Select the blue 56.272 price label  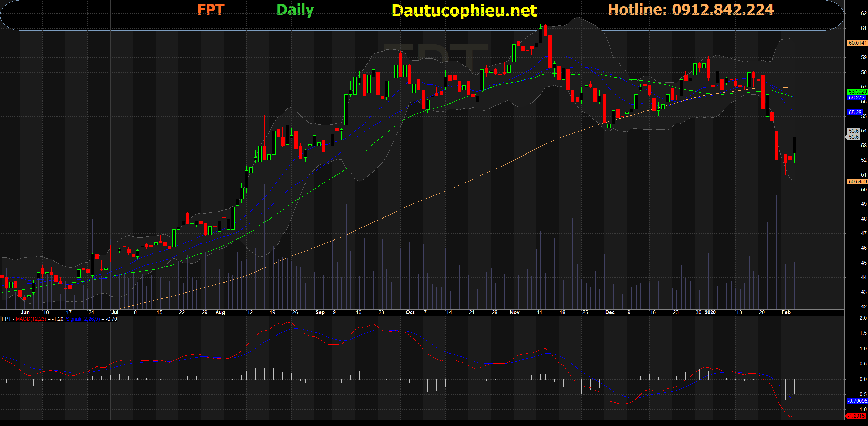pyautogui.click(x=856, y=98)
